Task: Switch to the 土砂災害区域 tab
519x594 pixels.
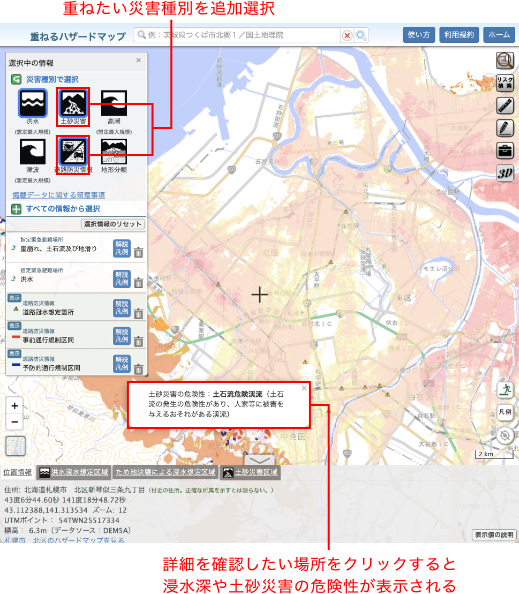Action: 250,472
